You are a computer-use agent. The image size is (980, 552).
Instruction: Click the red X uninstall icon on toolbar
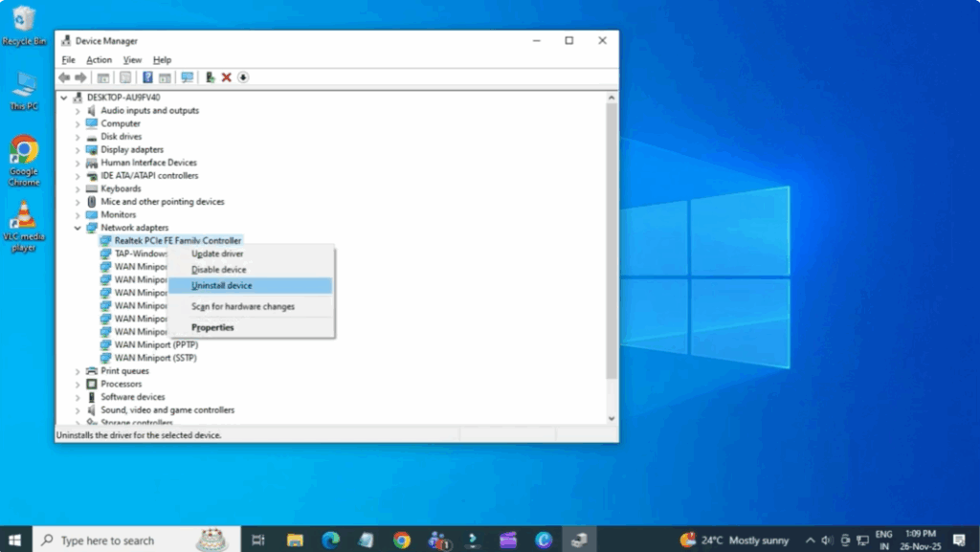click(225, 77)
